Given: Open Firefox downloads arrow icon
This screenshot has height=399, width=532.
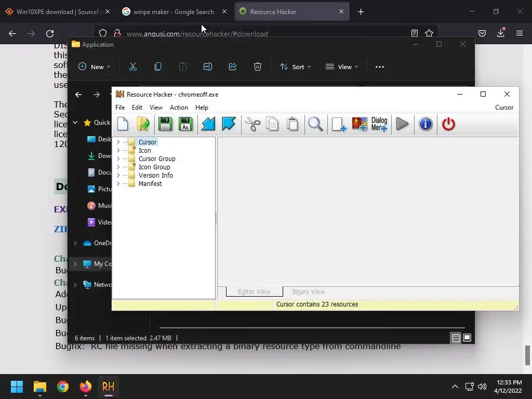Looking at the screenshot, I should pos(501,33).
